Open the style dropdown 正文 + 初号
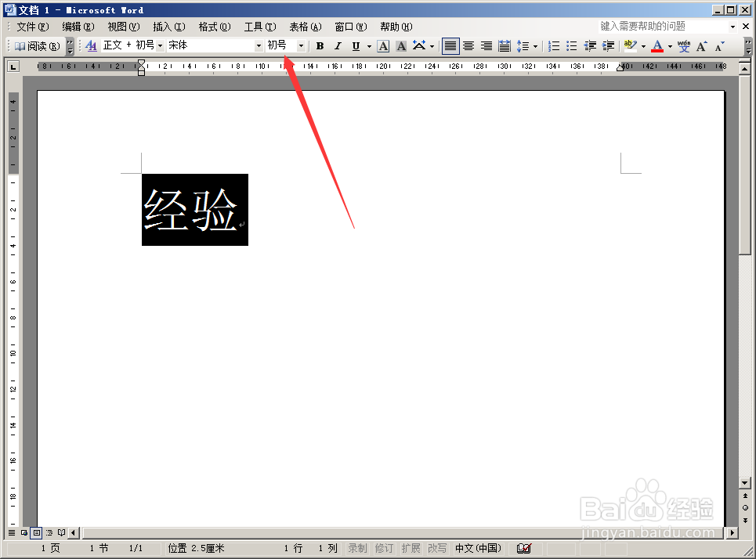The height and width of the screenshot is (559, 756). click(x=160, y=45)
